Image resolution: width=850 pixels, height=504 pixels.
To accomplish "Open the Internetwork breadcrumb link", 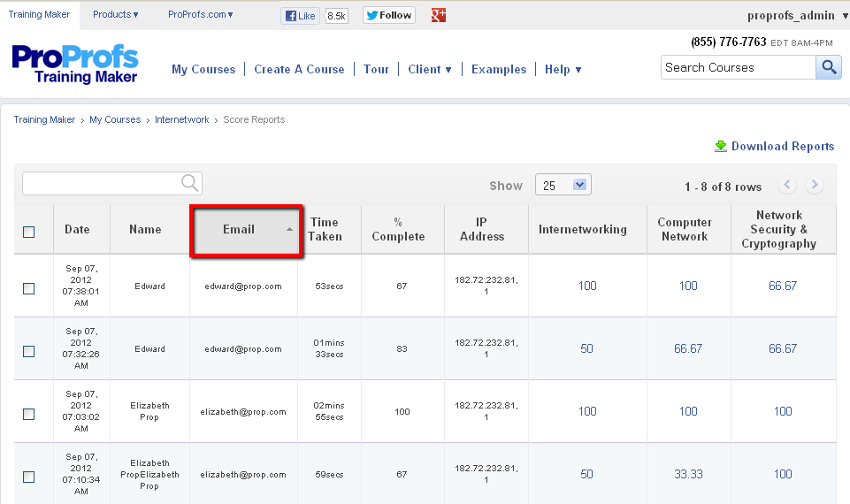I will (x=181, y=119).
